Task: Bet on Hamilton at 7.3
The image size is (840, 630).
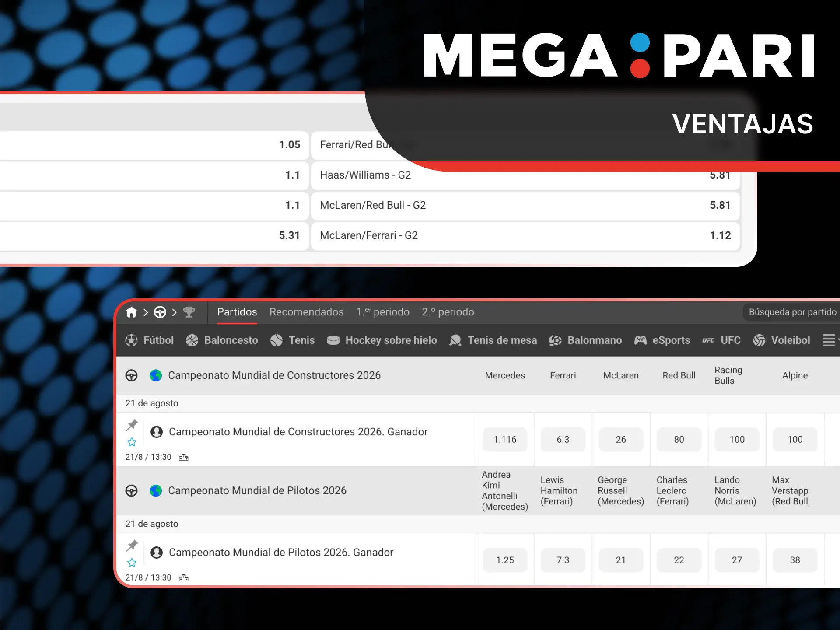Action: click(563, 560)
